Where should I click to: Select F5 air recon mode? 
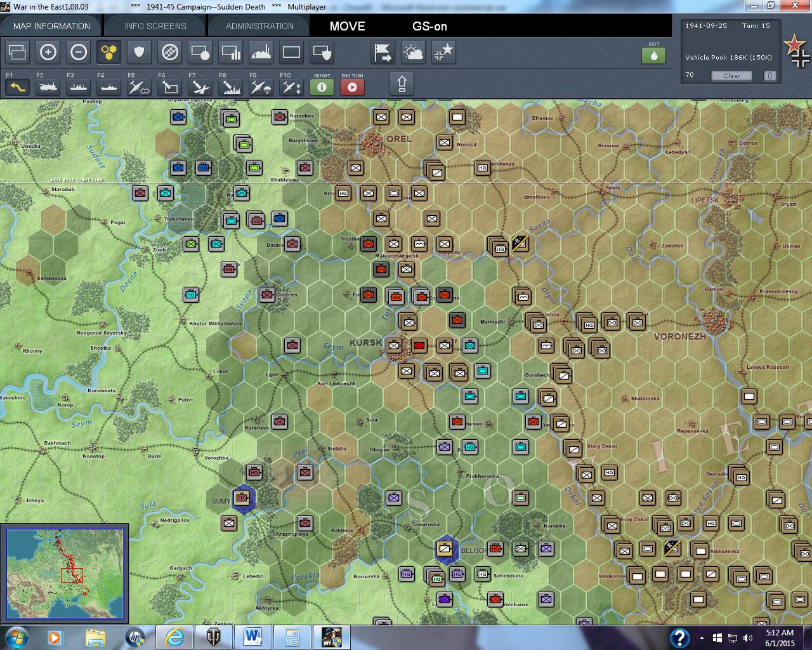coord(140,87)
